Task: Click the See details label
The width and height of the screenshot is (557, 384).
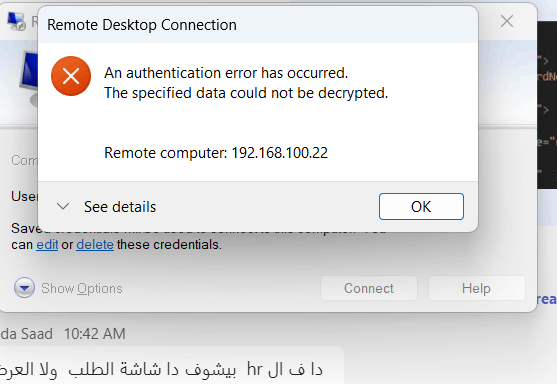Action: pos(120,207)
